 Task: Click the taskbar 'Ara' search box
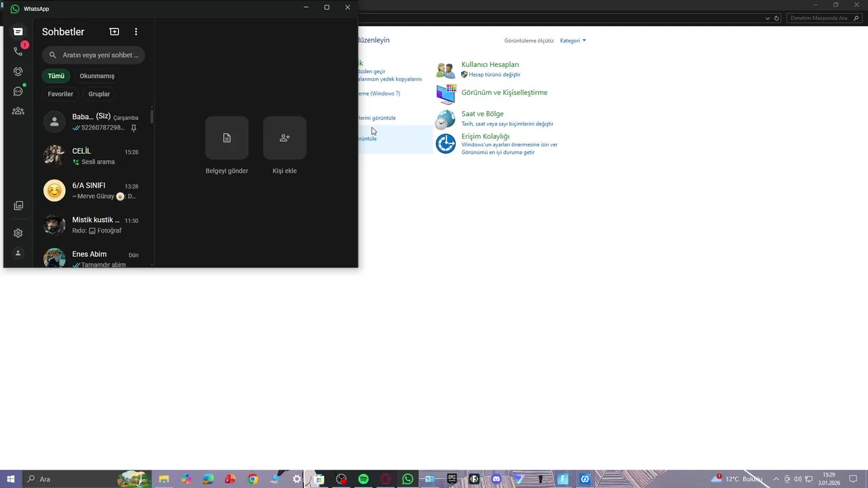87,479
